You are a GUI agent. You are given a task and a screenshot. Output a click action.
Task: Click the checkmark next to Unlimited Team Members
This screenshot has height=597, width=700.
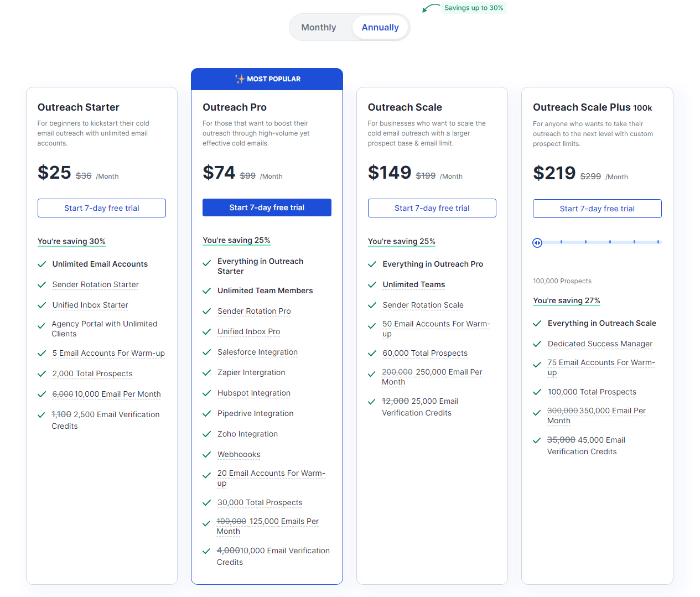[x=207, y=290]
